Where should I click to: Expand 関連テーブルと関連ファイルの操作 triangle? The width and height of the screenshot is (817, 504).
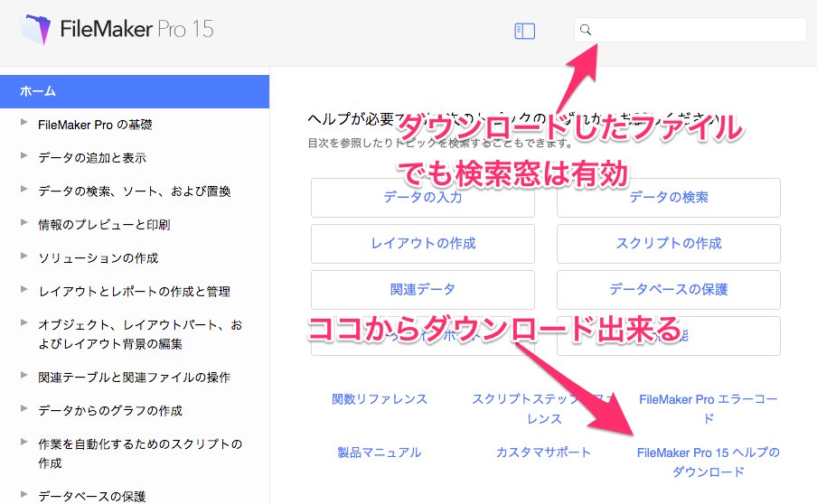click(x=23, y=375)
